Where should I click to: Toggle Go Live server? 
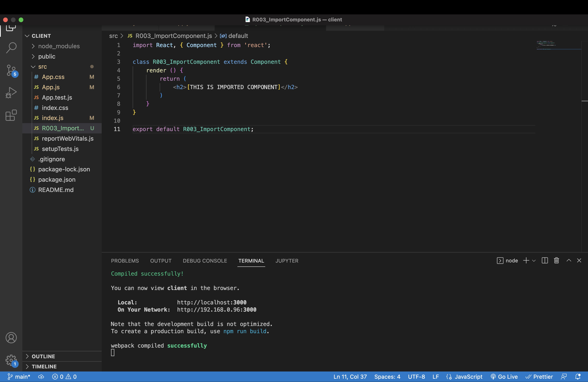click(x=504, y=377)
